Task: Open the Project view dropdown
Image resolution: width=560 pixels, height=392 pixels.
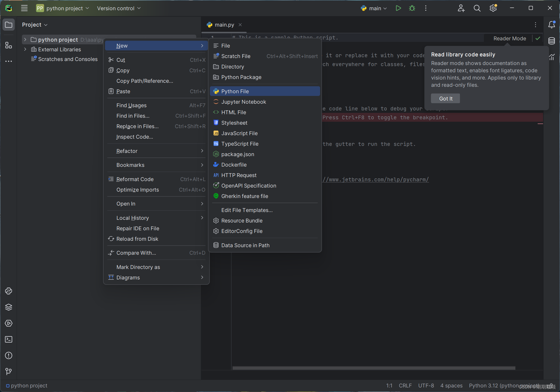Action: click(x=35, y=25)
